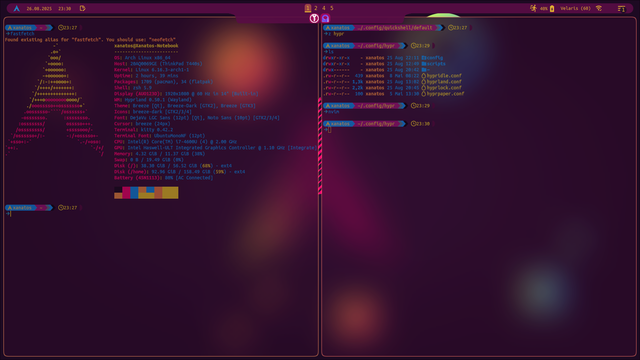Screen dimensions: 640x360
Task: Click the magenta color block in fastfetch palette
Action: tap(126, 193)
